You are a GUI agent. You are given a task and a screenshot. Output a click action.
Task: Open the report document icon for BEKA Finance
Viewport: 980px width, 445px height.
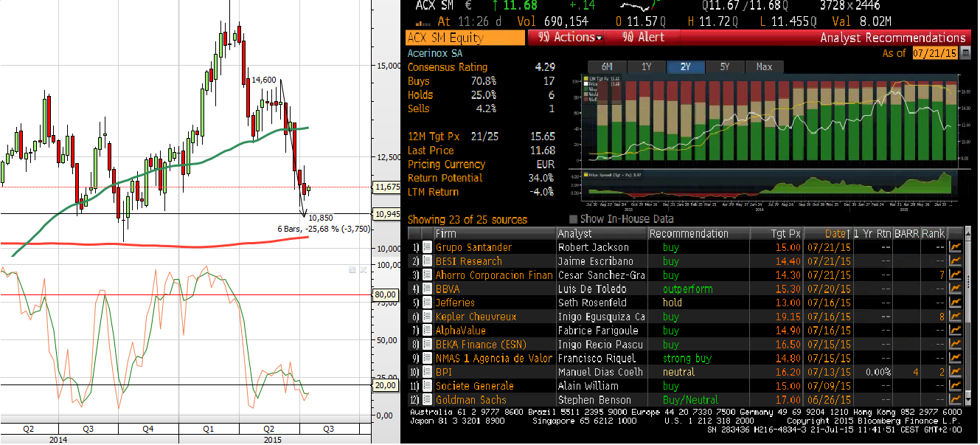[427, 345]
